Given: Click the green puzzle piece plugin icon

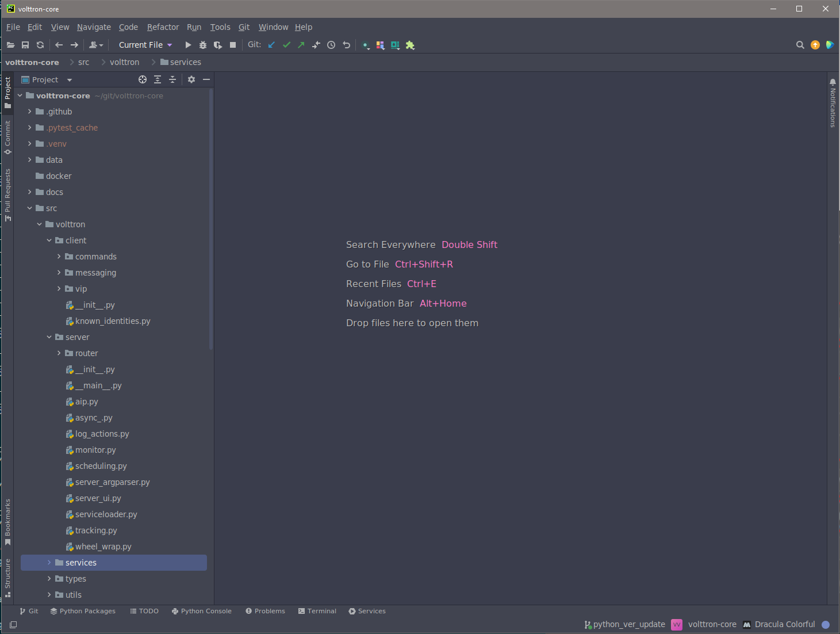Looking at the screenshot, I should [x=410, y=45].
